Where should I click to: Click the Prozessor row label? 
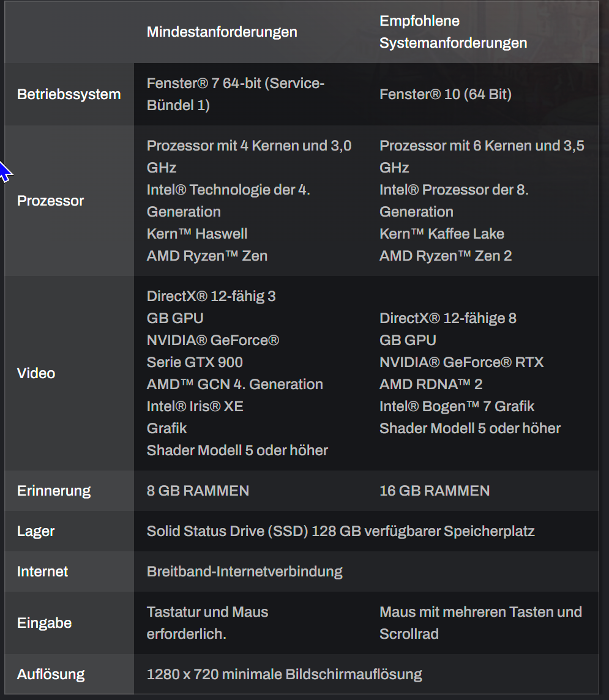pos(50,201)
